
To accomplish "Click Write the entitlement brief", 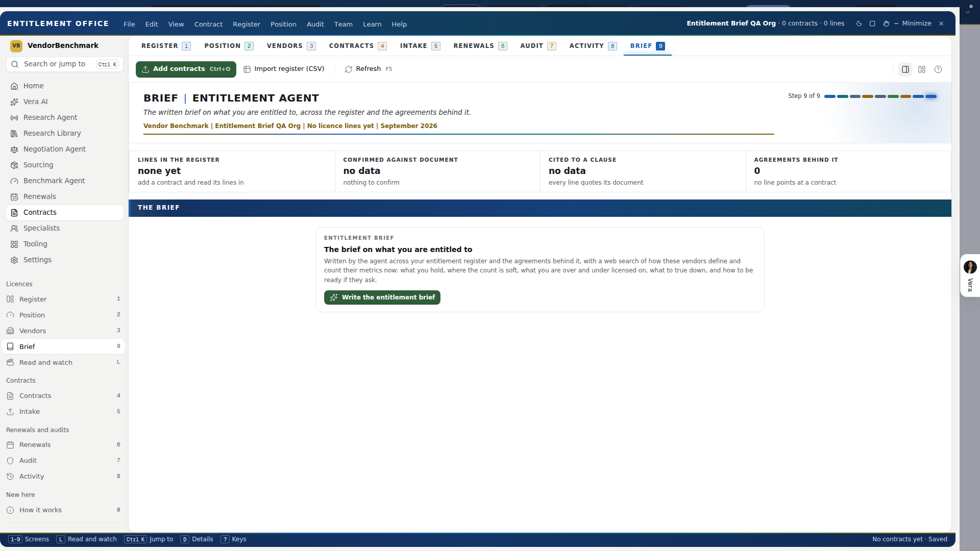I will [x=382, y=297].
